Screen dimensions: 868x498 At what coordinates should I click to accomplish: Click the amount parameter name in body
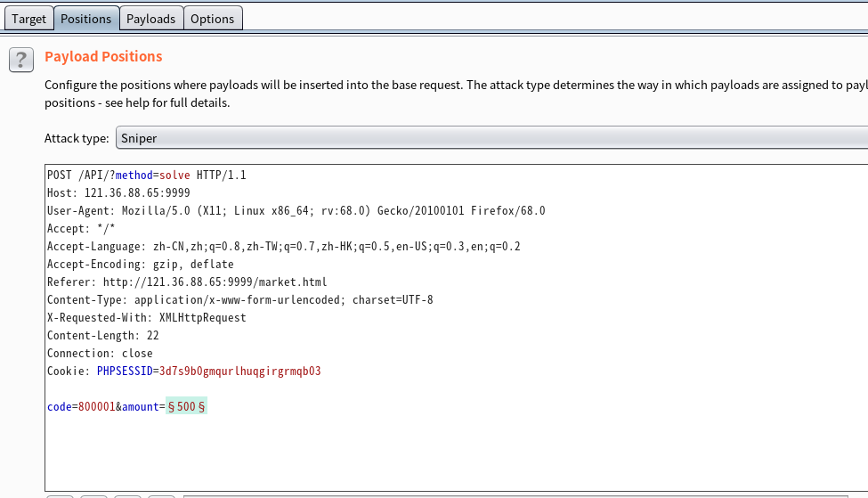click(x=140, y=407)
